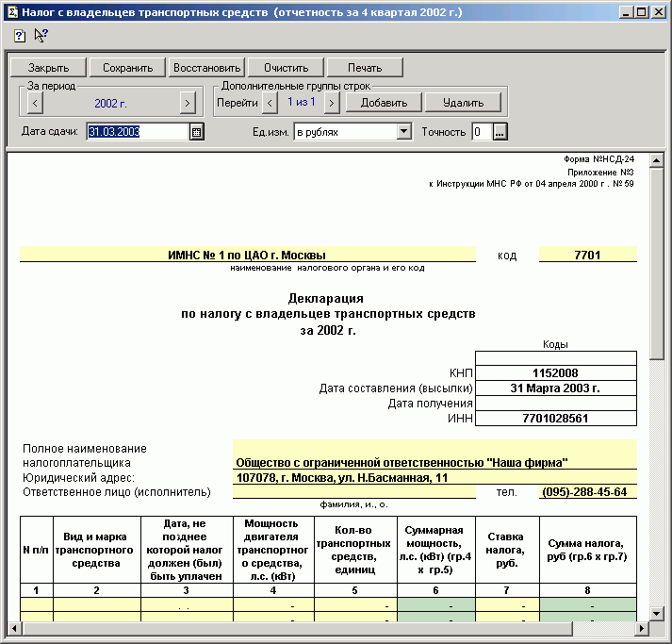Click the horizontal scrollbar right arrow
The height and width of the screenshot is (644, 672).
coord(642,629)
